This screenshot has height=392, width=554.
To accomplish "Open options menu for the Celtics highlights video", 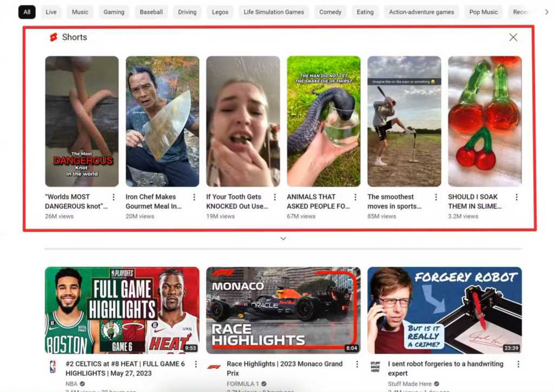I will [x=196, y=363].
